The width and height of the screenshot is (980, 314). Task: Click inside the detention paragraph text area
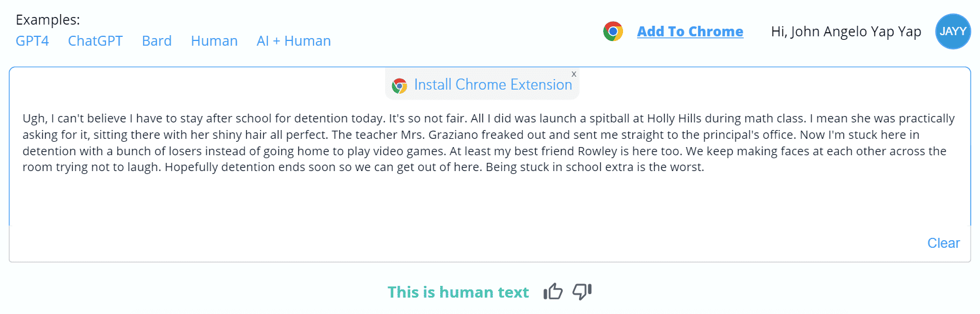[469, 143]
